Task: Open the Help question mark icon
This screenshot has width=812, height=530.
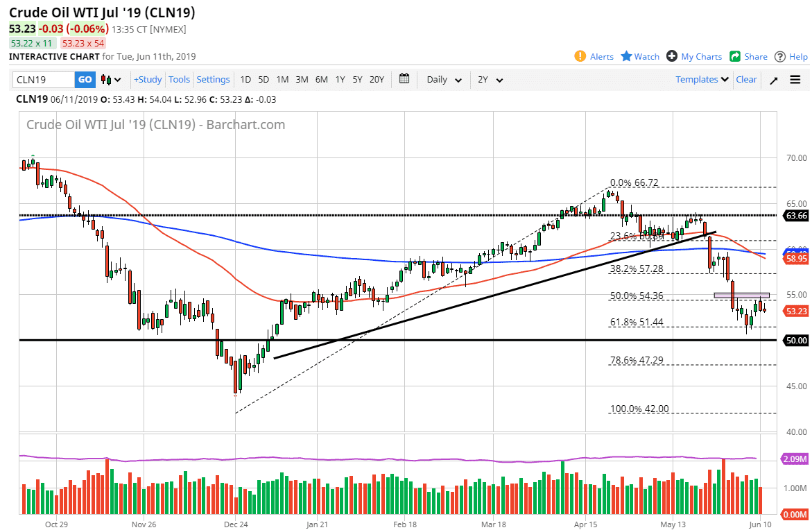Action: point(780,56)
